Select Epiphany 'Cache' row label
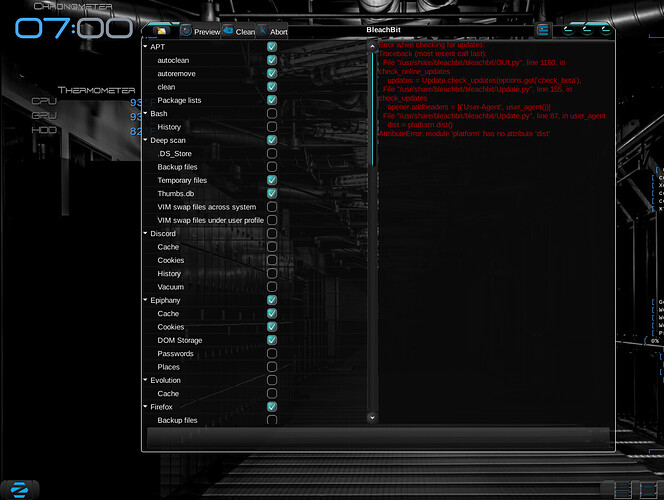The height and width of the screenshot is (500, 664). click(168, 314)
